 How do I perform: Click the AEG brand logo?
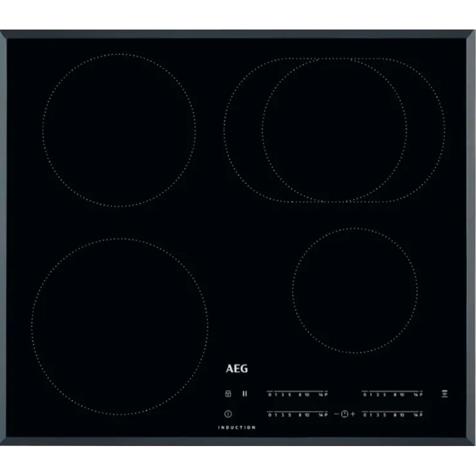tap(237, 369)
